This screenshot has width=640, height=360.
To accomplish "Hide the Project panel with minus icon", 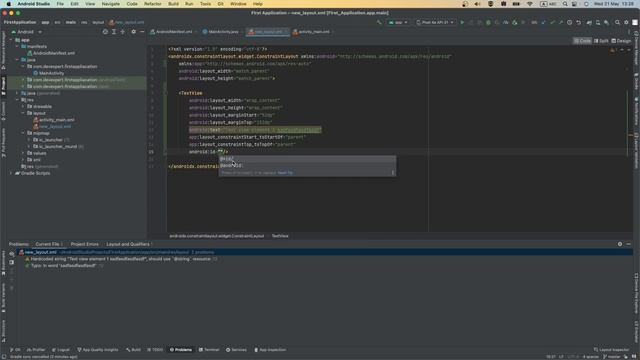I will tap(142, 31).
